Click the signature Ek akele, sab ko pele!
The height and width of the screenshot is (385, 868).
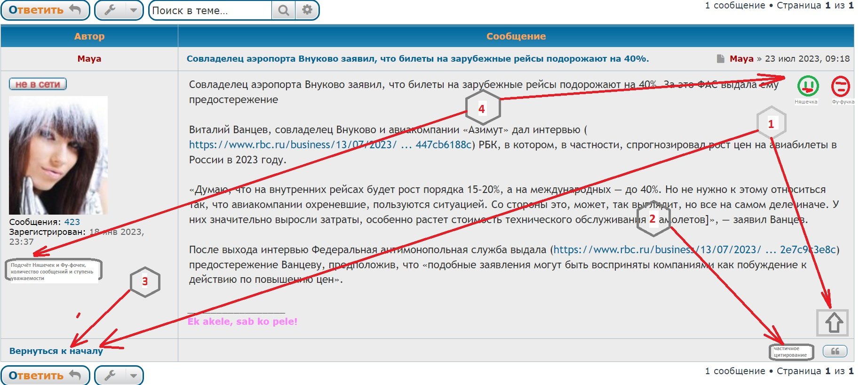click(x=242, y=322)
